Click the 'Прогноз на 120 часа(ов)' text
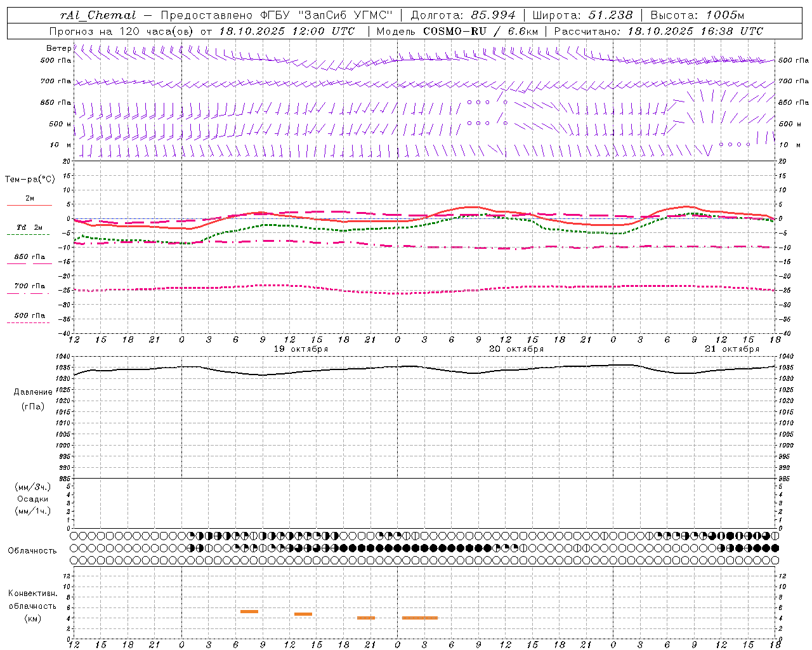The width and height of the screenshot is (812, 650). point(122,31)
